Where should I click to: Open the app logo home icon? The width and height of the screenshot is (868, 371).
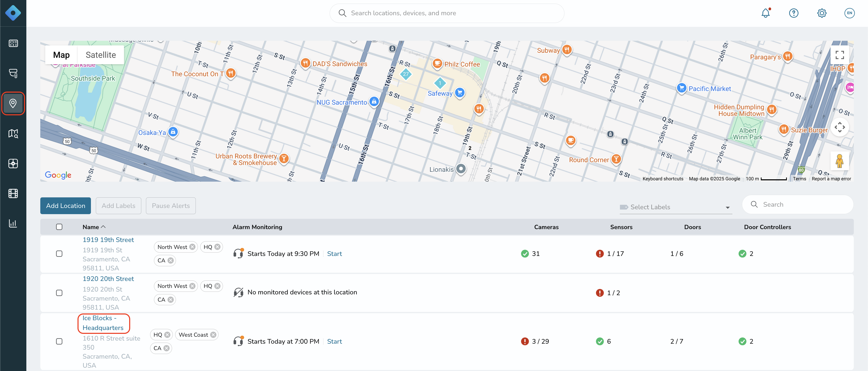(13, 13)
